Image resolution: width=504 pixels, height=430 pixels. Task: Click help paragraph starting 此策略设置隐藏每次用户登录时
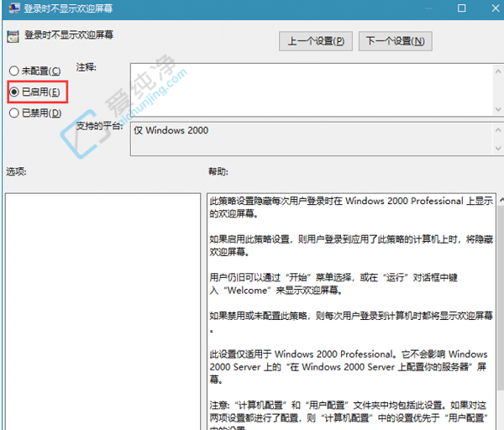(351, 207)
